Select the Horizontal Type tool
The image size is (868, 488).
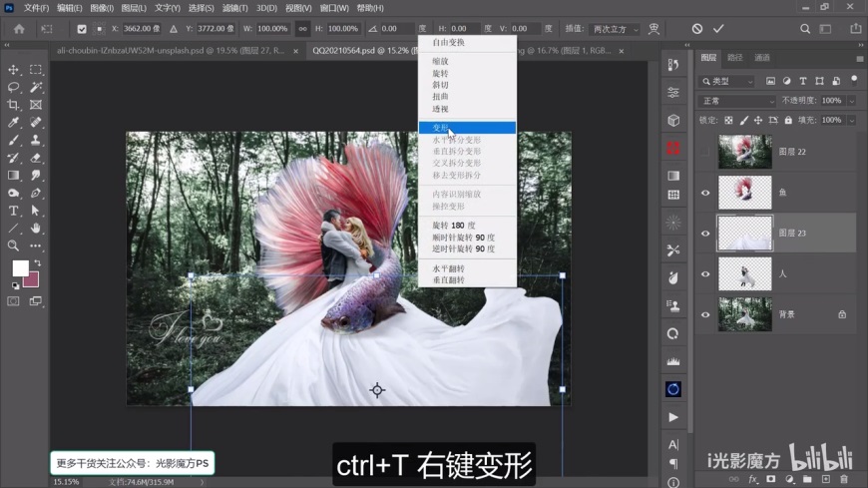13,211
